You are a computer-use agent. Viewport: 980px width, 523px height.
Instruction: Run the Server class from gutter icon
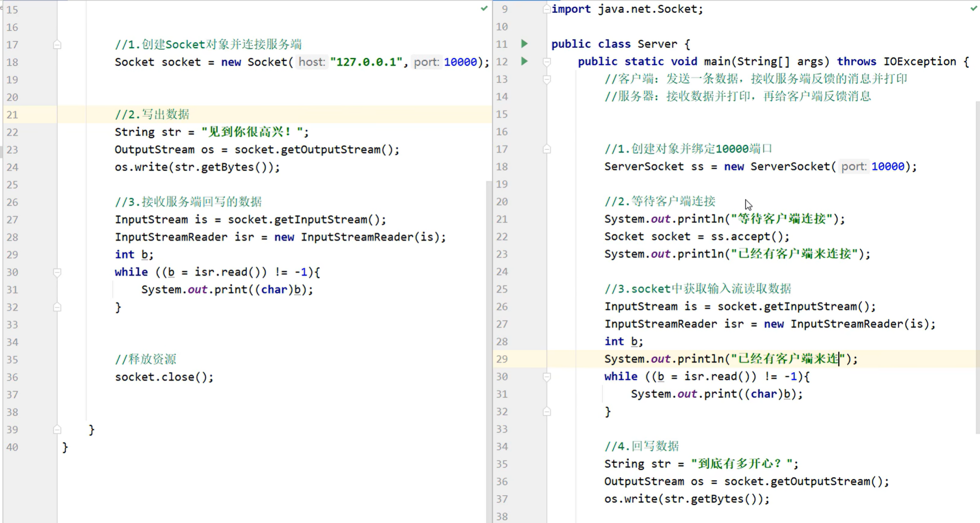pos(524,44)
